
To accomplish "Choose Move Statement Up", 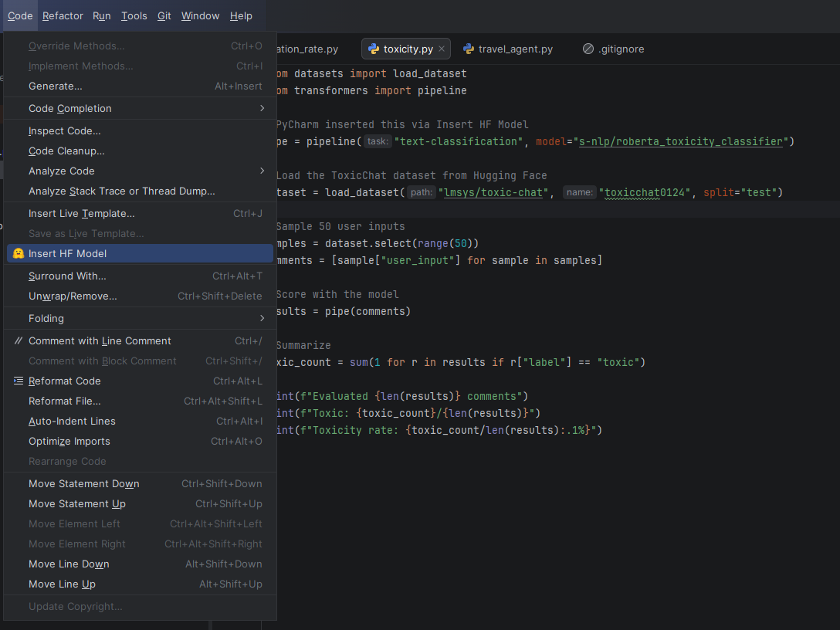I will pyautogui.click(x=141, y=504).
